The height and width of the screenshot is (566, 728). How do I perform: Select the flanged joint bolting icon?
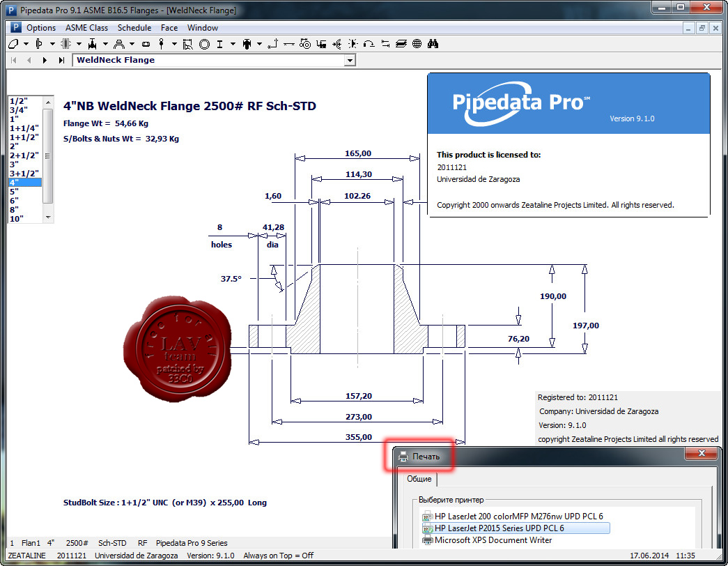coord(66,44)
